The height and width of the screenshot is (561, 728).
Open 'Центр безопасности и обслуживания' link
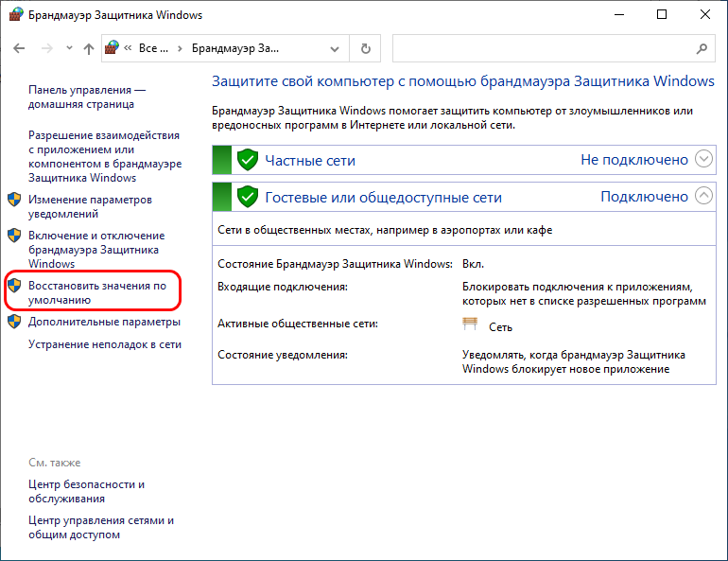86,491
